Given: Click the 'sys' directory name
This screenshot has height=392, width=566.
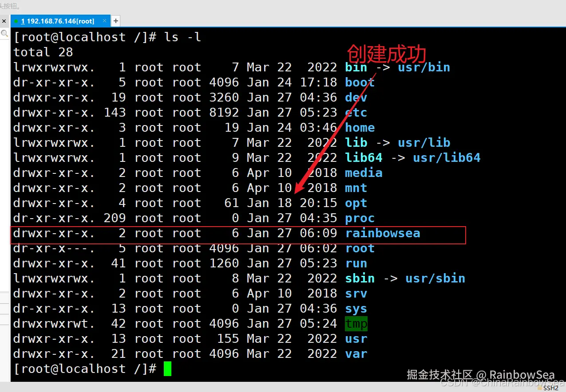Looking at the screenshot, I should click(x=356, y=309).
